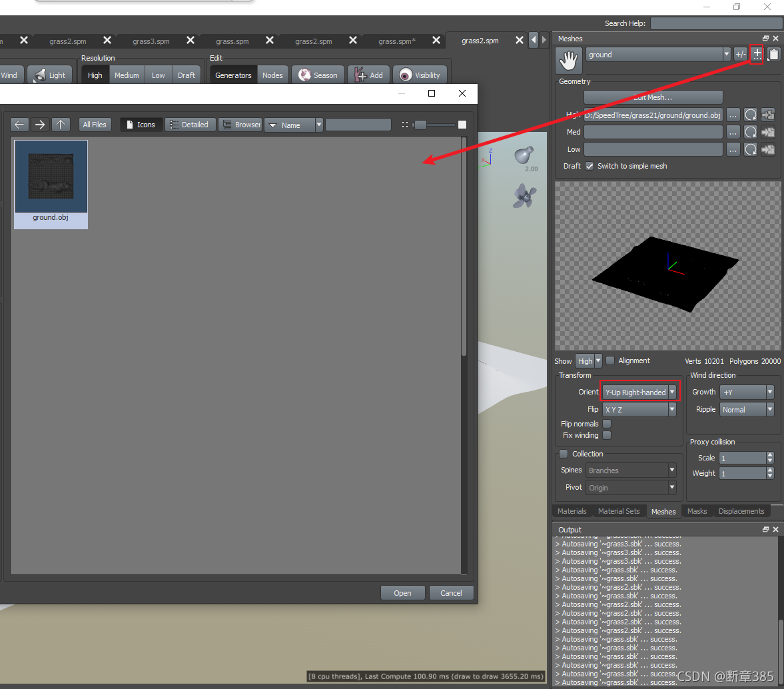The image size is (784, 689).
Task: Select the ground.obj thumbnail
Action: click(51, 185)
